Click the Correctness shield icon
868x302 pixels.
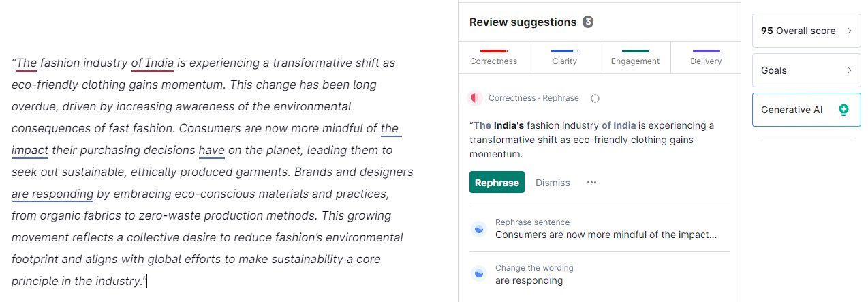[475, 98]
